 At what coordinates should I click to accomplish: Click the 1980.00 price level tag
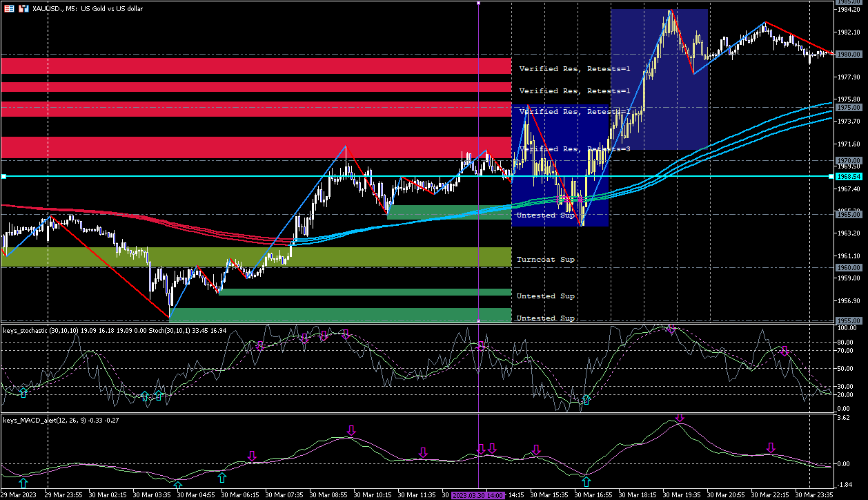[847, 55]
